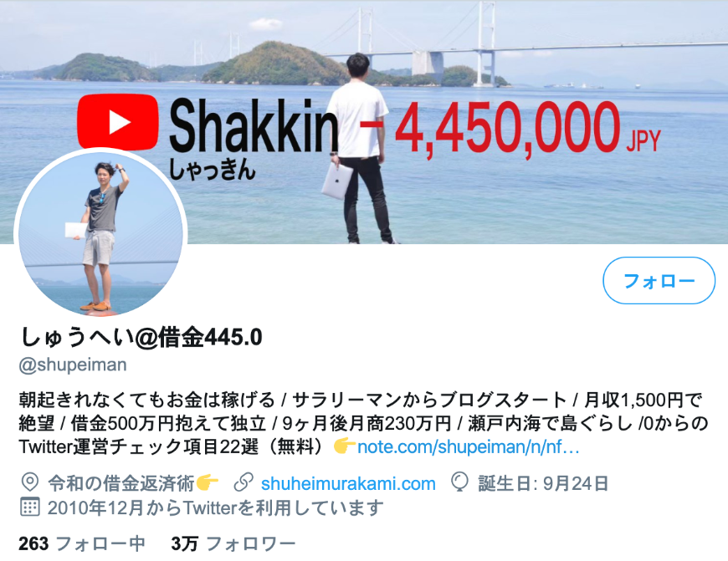Click the 2010年12月 Twitter join date text
The width and height of the screenshot is (728, 561).
point(216,507)
